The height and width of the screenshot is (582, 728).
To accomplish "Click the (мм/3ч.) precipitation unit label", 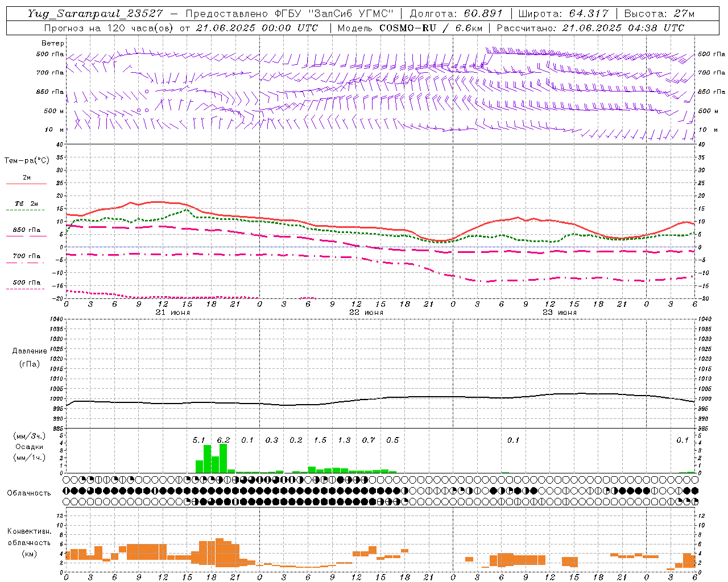I will coord(30,436).
